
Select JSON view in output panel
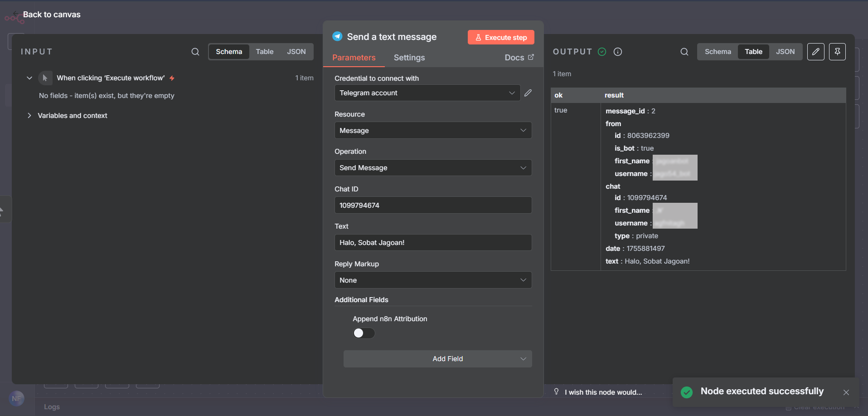(786, 52)
